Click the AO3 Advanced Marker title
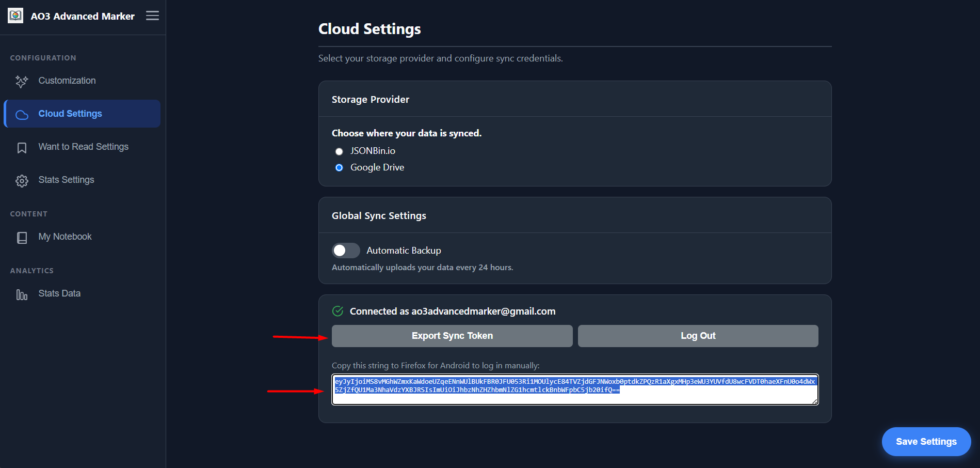Image resolution: width=980 pixels, height=468 pixels. (x=83, y=16)
